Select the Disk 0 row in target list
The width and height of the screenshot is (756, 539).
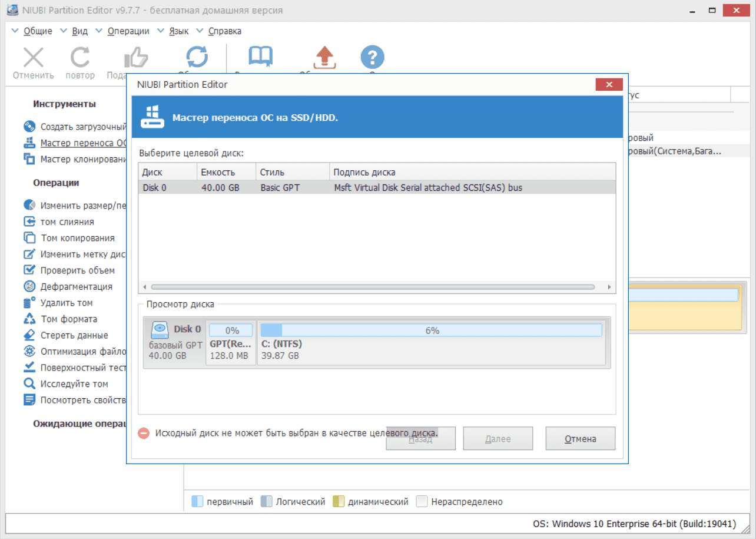[377, 188]
